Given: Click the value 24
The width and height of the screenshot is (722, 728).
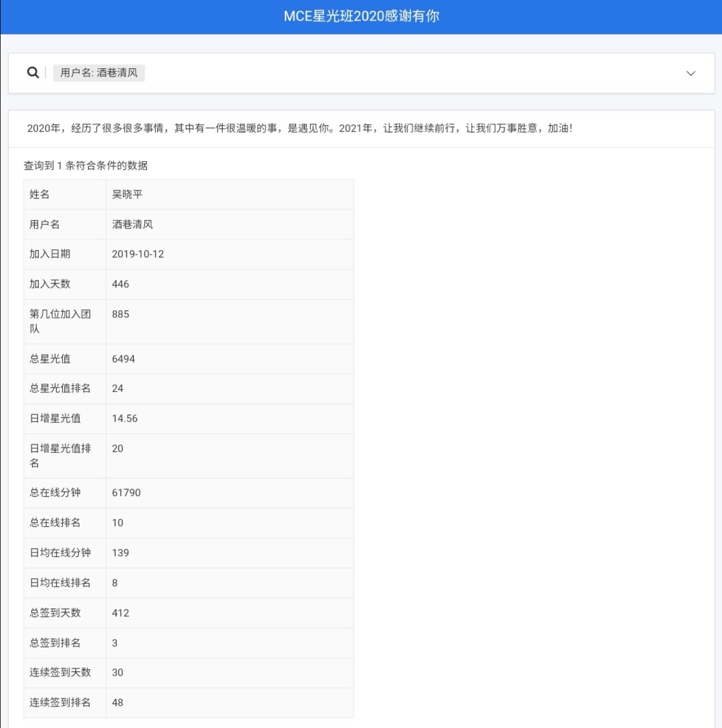Looking at the screenshot, I should [118, 388].
